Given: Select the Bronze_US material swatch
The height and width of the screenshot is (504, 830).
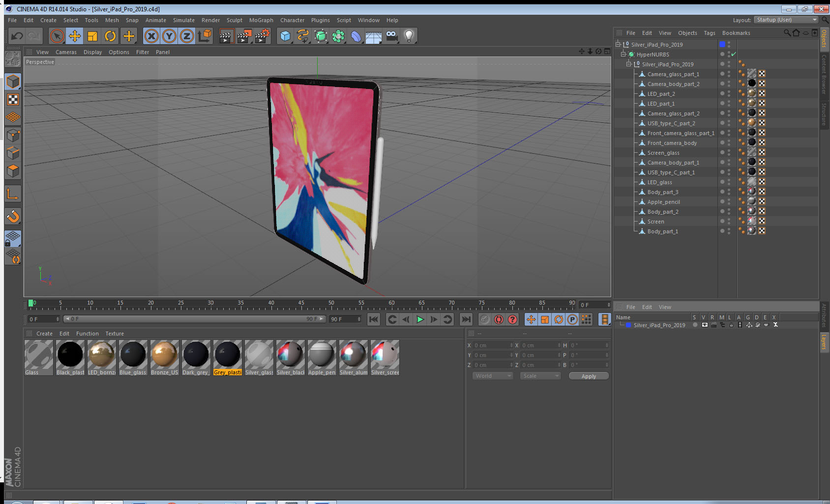Looking at the screenshot, I should tap(165, 358).
